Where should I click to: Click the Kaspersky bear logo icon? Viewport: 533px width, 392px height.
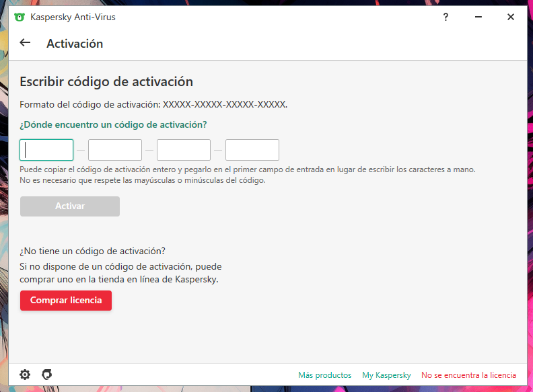pyautogui.click(x=20, y=17)
